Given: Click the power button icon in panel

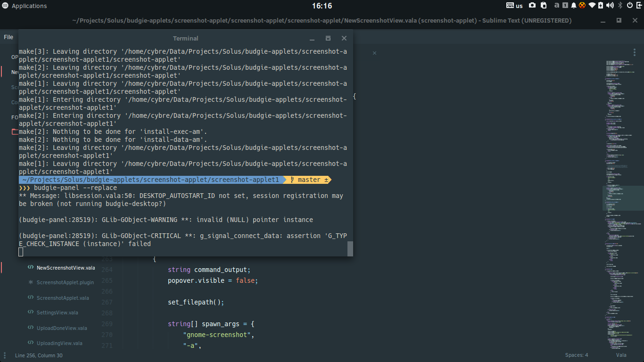Looking at the screenshot, I should pos(629,6).
